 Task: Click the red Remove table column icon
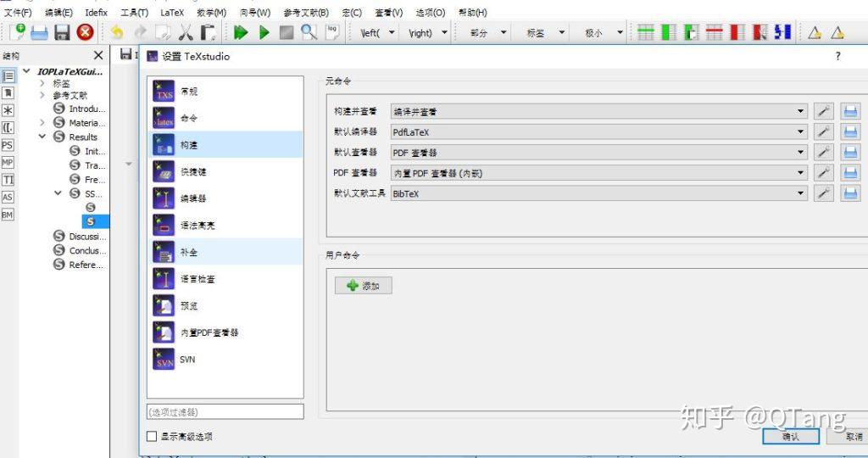point(737,33)
